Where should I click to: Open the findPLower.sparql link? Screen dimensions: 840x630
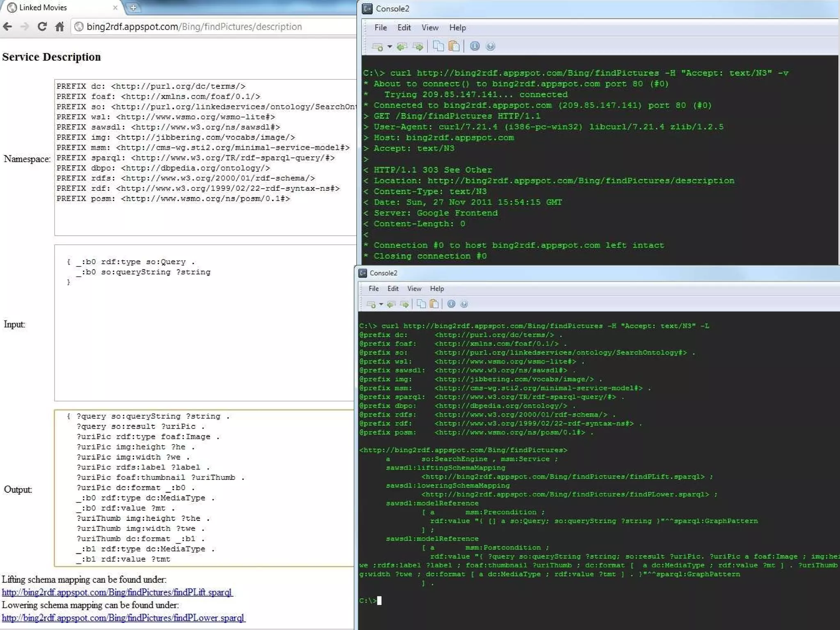tap(123, 618)
